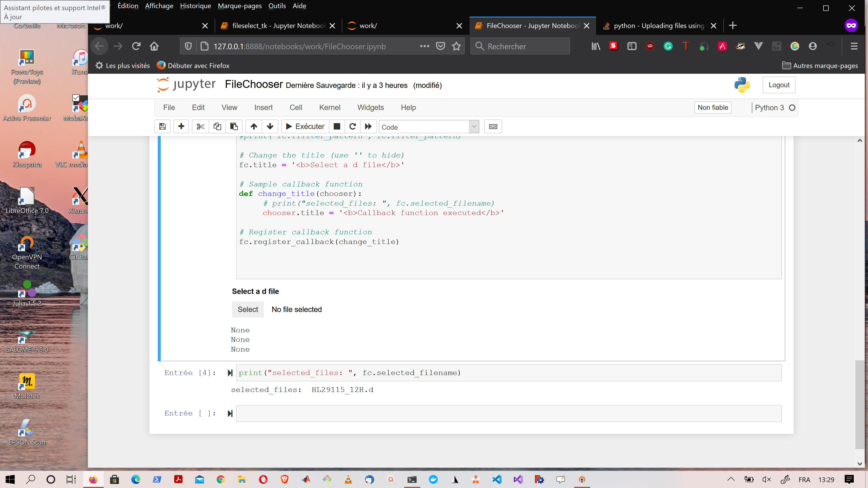Toggle the muted volume icon in system tray

coord(766,479)
